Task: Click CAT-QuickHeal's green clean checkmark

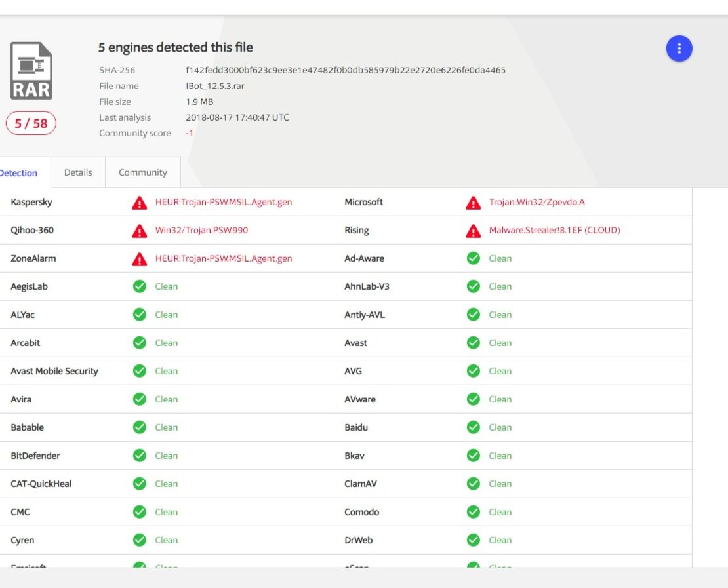Action: (139, 484)
